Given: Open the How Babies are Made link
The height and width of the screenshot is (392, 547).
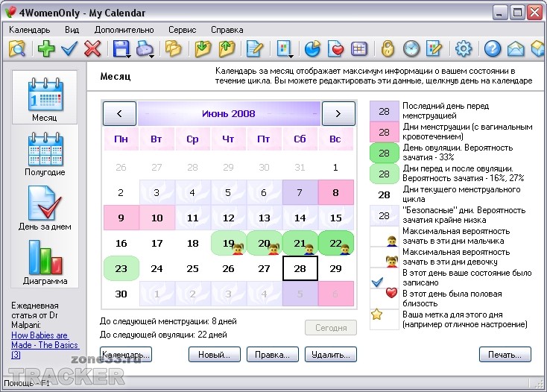Looking at the screenshot, I should (x=45, y=345).
